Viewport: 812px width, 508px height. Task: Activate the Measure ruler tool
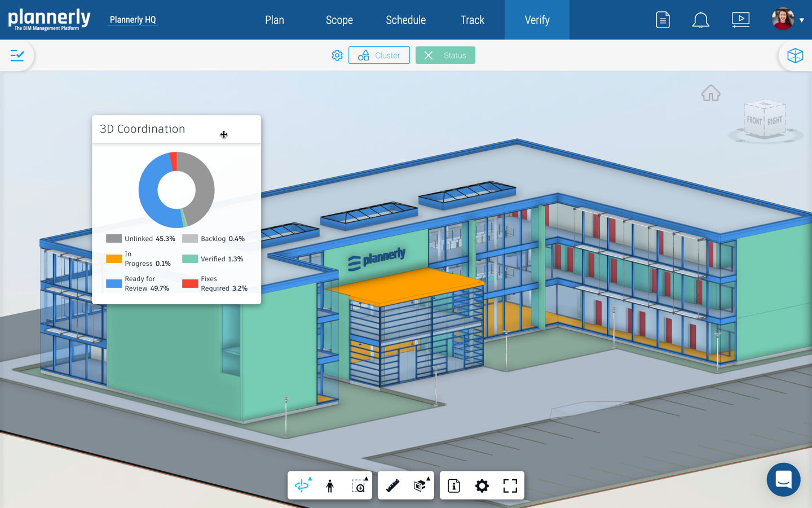(392, 485)
